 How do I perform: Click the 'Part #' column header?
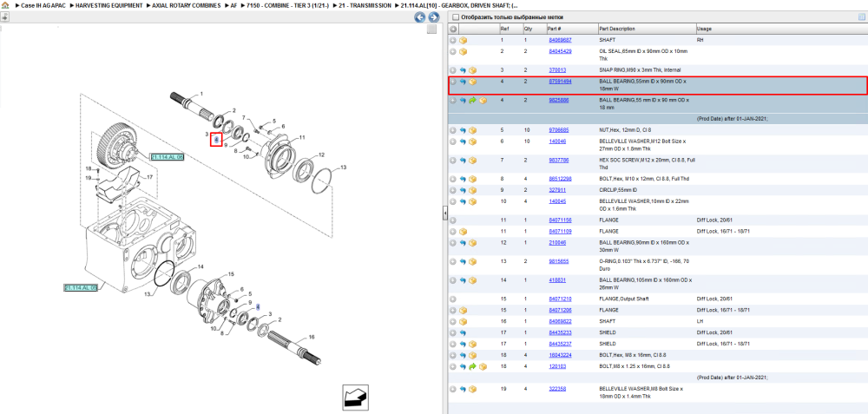pos(554,29)
